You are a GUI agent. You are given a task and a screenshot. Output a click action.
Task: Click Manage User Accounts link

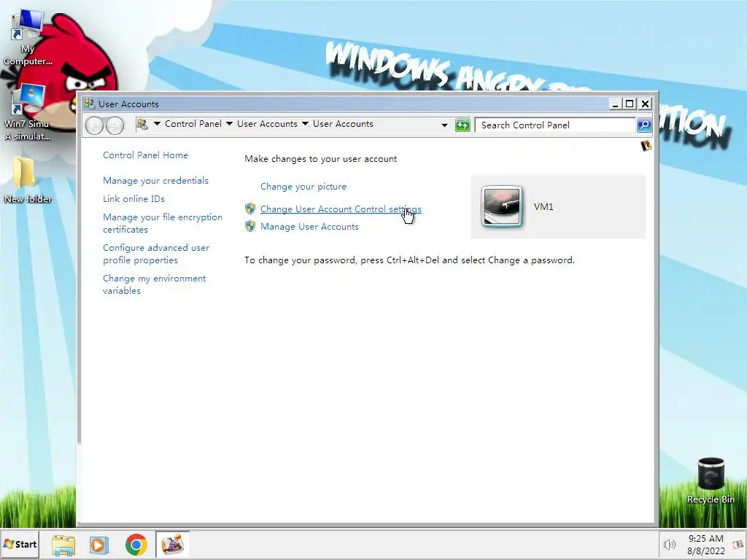pyautogui.click(x=309, y=227)
